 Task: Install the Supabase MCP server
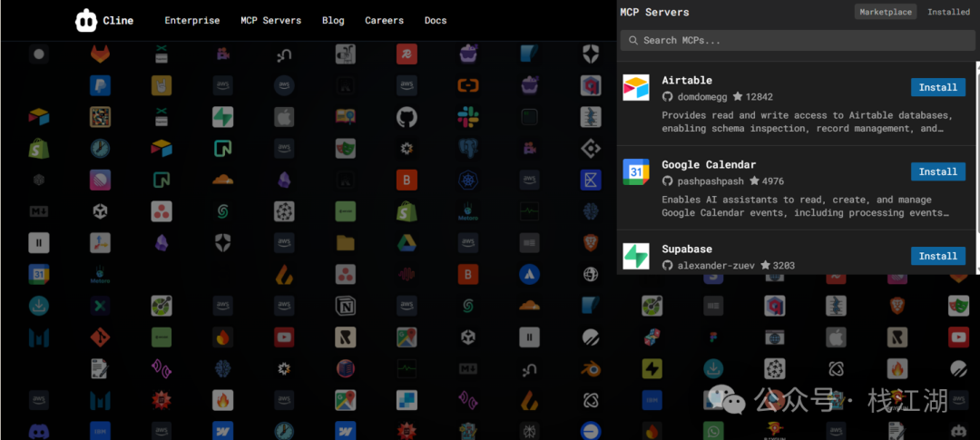click(x=938, y=256)
